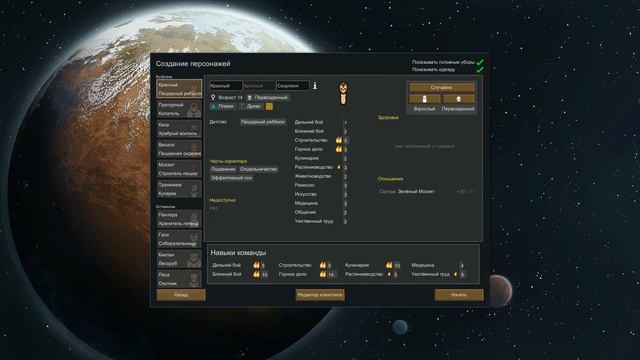
Task: Click team skills flame icon for Горное дело
Action: 323,274
